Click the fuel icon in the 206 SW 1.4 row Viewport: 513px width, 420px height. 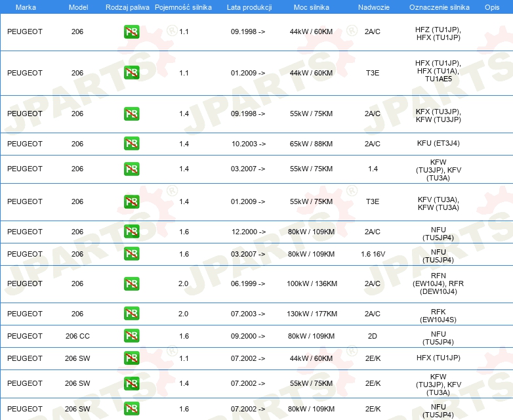131,383
